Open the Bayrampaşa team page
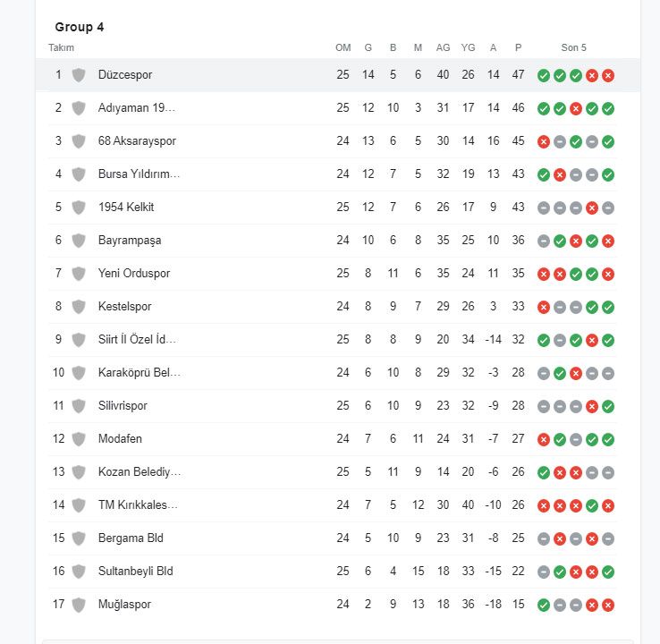Screen dimensions: 660x644 pos(130,241)
